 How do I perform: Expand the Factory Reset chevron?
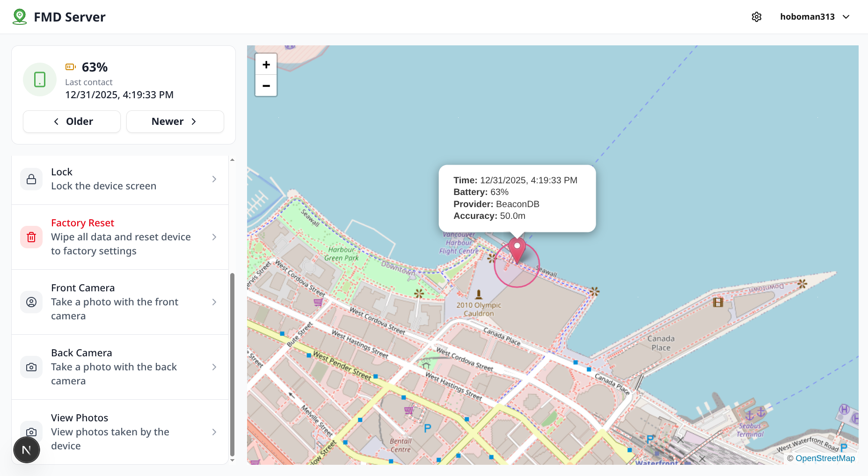tap(214, 237)
